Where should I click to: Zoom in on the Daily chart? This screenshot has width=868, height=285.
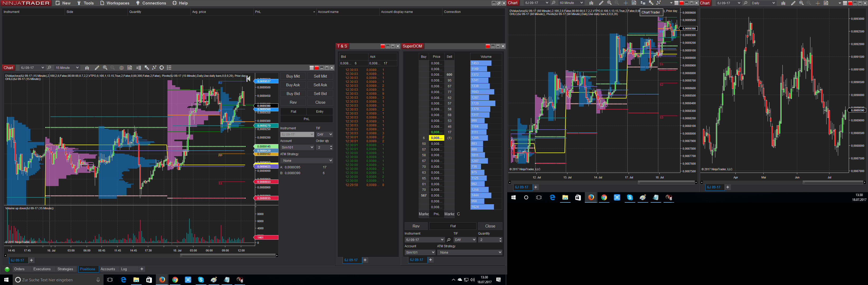point(801,3)
